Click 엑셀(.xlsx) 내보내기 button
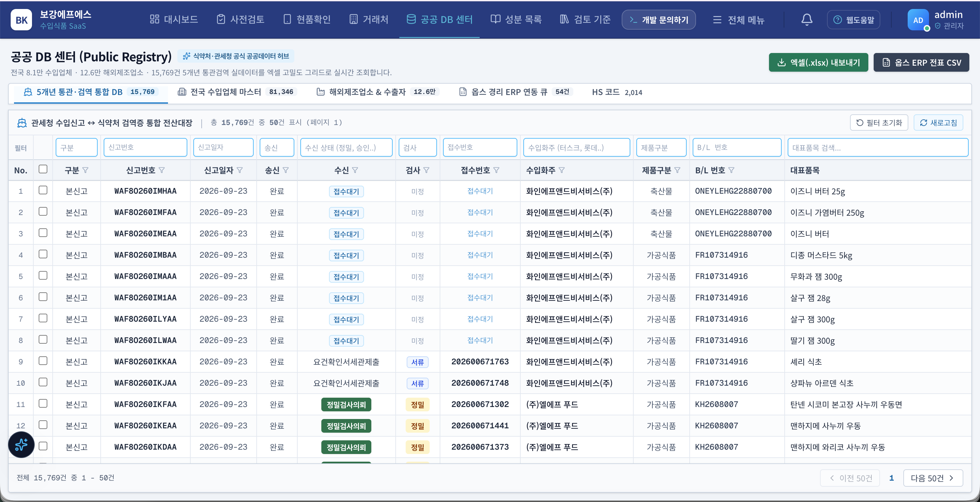980x502 pixels. (x=818, y=62)
